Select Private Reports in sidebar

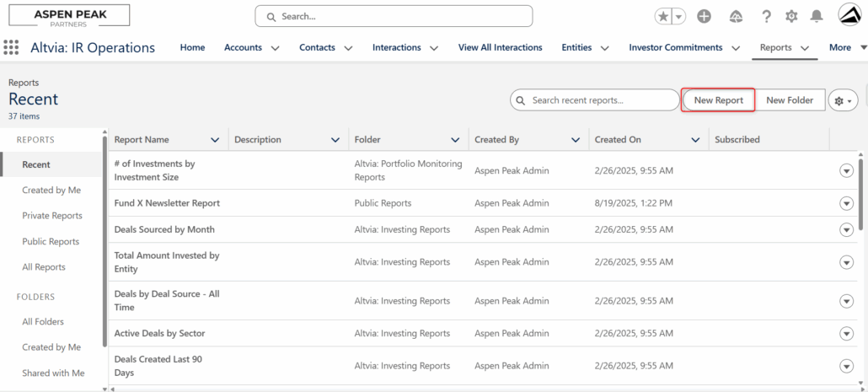52,215
